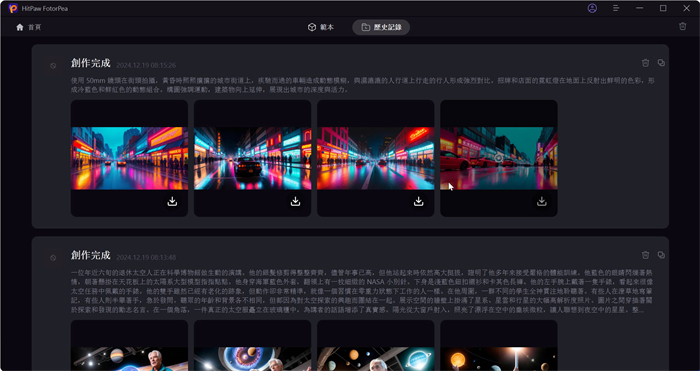The height and width of the screenshot is (371, 700).
Task: Click the trash icon to clear all history
Action: (x=682, y=26)
